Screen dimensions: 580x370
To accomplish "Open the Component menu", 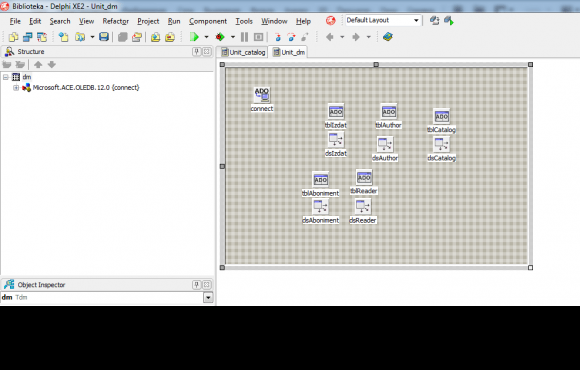I will point(208,21).
